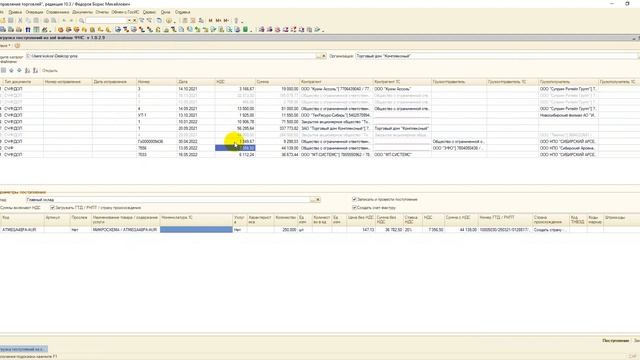Switch to the Поступление tab at bottom
This screenshot has width=640, height=360.
point(616,340)
